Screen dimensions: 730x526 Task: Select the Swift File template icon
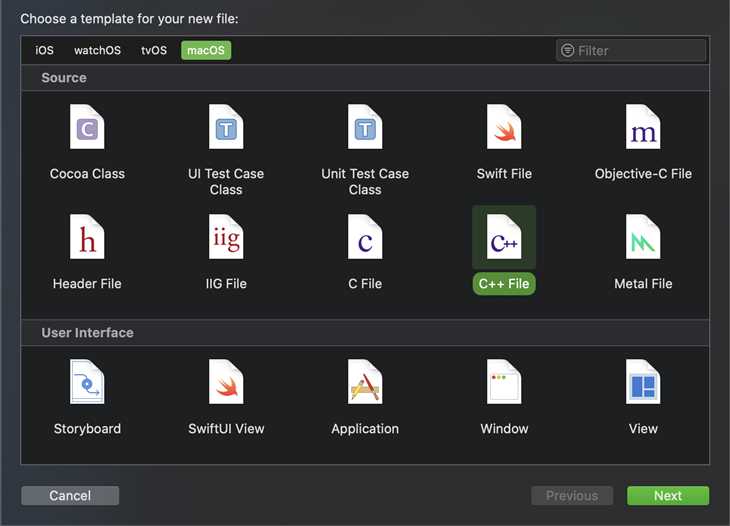(x=504, y=127)
